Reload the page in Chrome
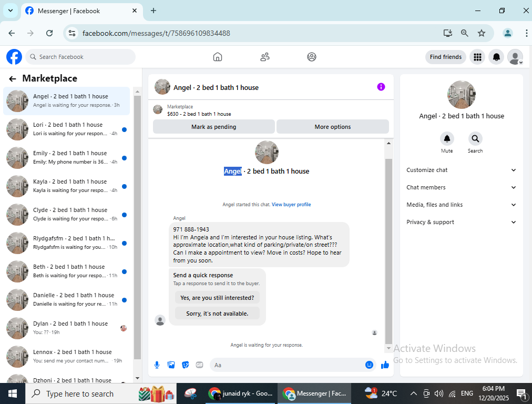The height and width of the screenshot is (404, 532). [x=49, y=33]
